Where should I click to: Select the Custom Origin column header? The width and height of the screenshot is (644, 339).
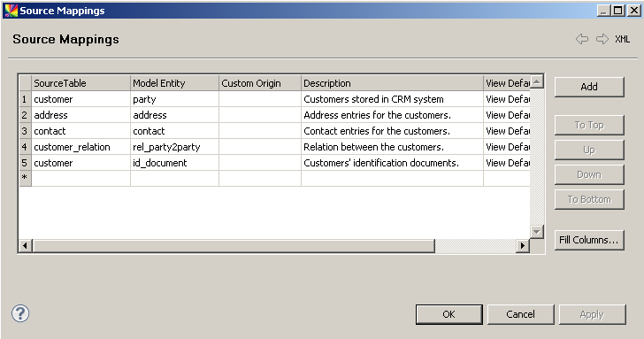coord(260,83)
